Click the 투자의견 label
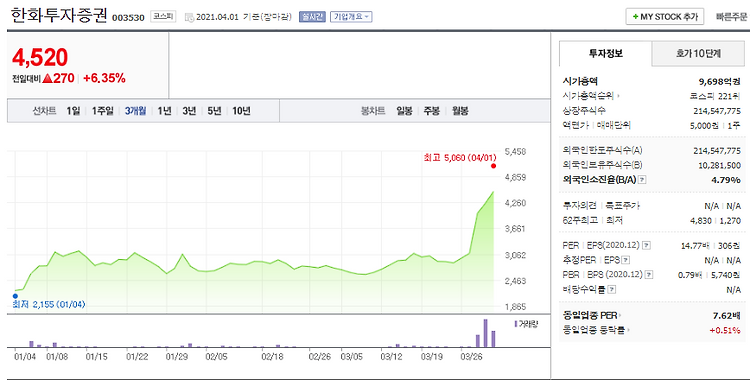 coord(580,206)
